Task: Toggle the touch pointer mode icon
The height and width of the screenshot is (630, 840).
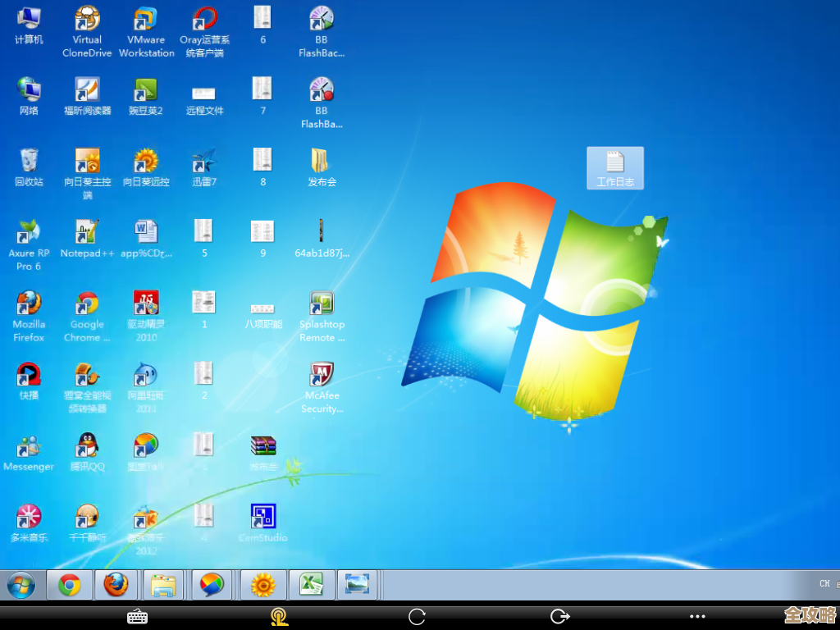Action: click(x=279, y=616)
